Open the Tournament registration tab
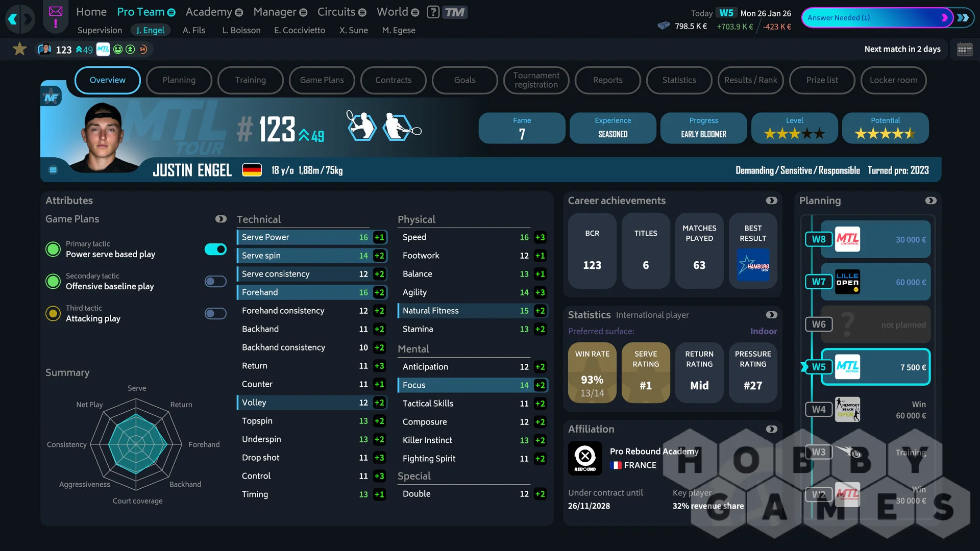 pos(536,80)
